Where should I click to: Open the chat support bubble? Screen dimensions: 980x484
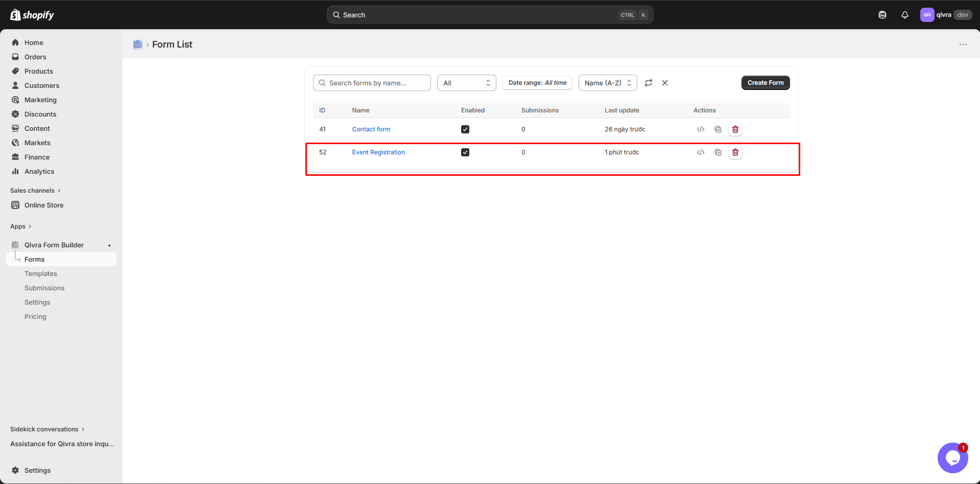pyautogui.click(x=953, y=458)
